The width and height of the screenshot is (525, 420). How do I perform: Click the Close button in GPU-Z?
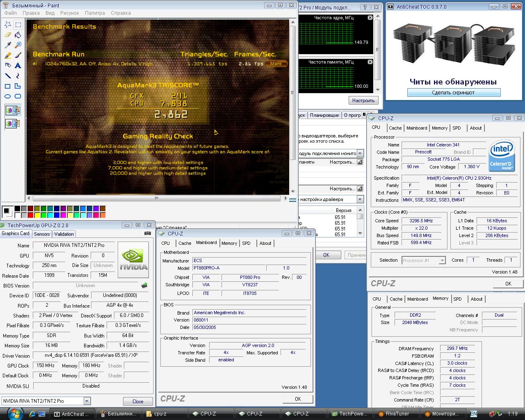pyautogui.click(x=138, y=401)
